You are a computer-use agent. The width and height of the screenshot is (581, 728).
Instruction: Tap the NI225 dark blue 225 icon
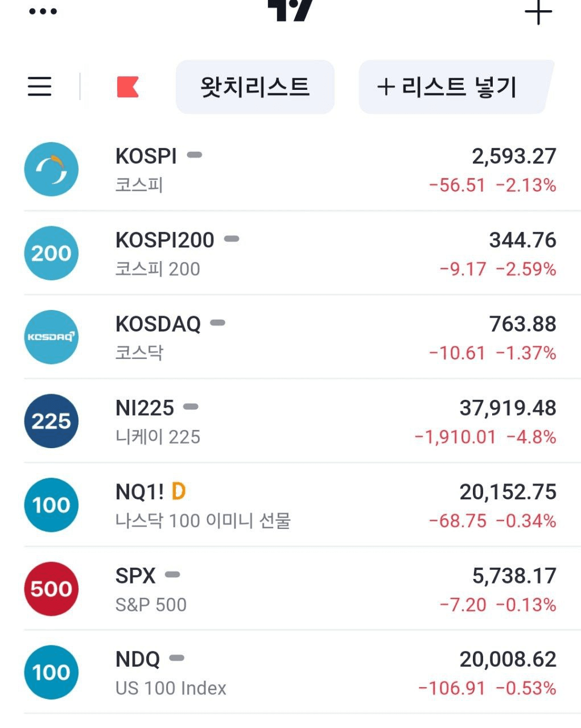[x=51, y=421]
